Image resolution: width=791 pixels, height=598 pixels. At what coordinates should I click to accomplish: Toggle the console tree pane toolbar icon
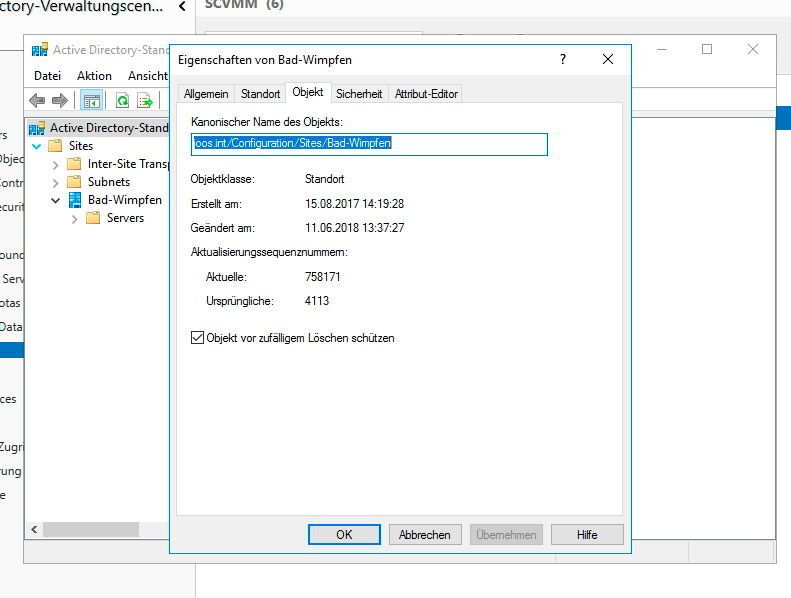click(92, 101)
